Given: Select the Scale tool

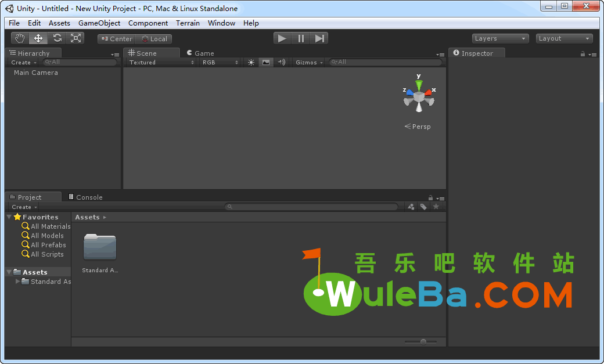Looking at the screenshot, I should (x=75, y=38).
